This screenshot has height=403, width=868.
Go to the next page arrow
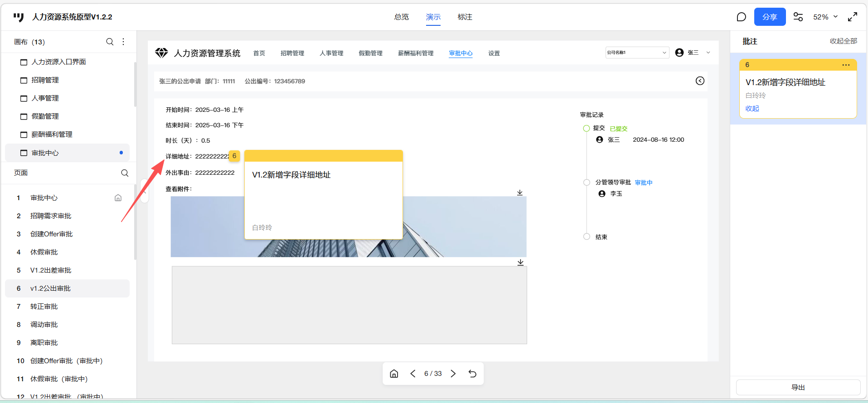coord(453,374)
